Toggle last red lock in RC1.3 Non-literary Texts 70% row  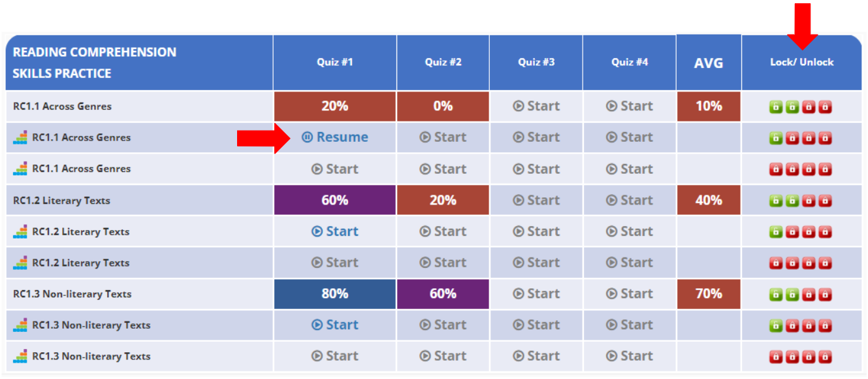(x=826, y=294)
